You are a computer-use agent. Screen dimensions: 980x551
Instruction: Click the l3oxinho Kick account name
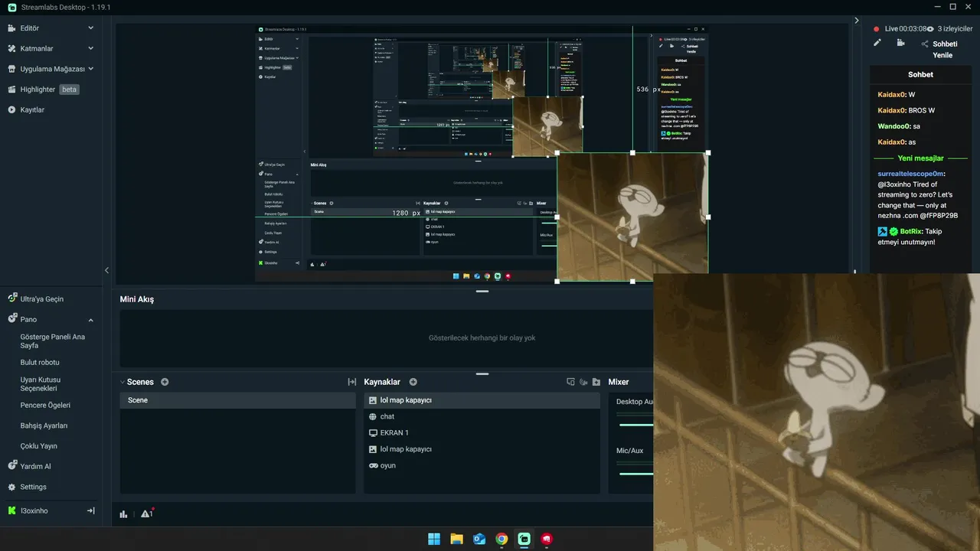point(34,510)
